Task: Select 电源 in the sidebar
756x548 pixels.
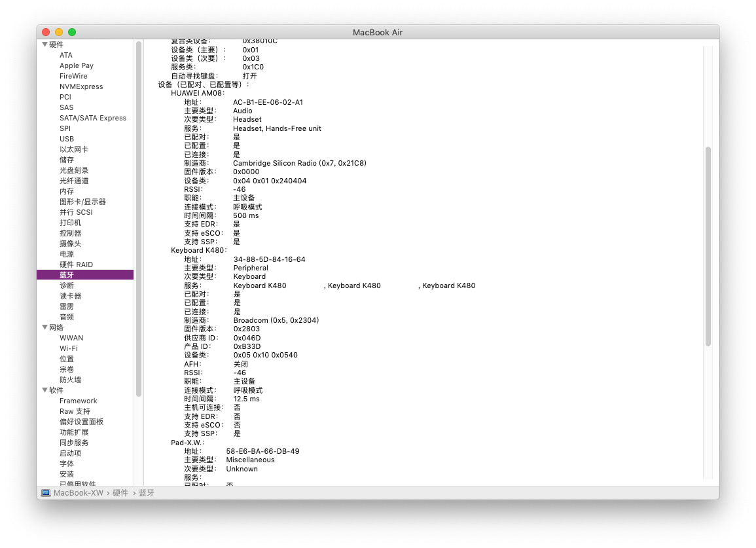Action: (x=67, y=254)
